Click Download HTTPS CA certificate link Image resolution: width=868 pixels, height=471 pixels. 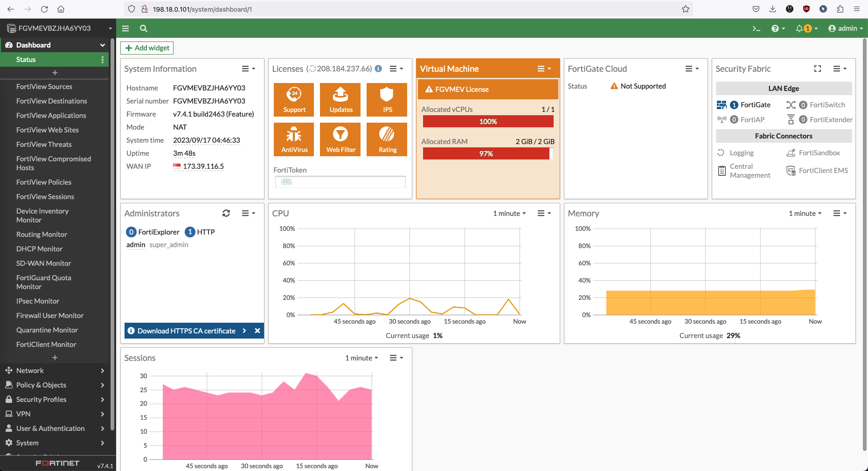pos(186,331)
